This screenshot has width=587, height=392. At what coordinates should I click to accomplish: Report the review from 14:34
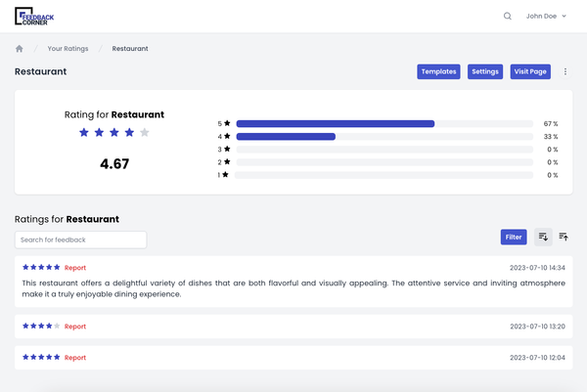[75, 267]
